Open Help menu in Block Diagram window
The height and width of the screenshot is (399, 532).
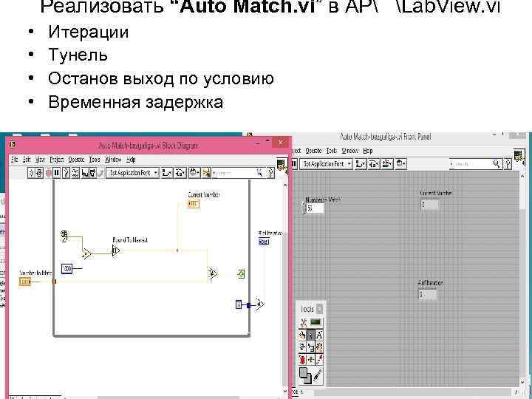pyautogui.click(x=131, y=160)
